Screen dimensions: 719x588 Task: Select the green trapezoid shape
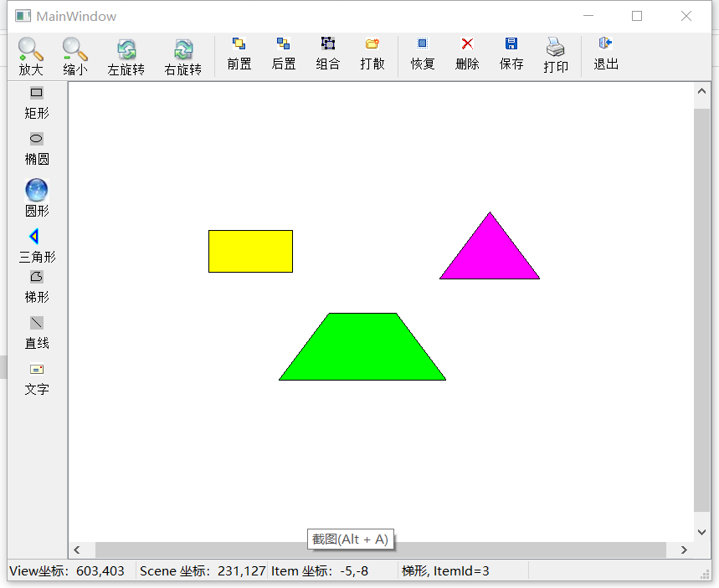click(362, 351)
